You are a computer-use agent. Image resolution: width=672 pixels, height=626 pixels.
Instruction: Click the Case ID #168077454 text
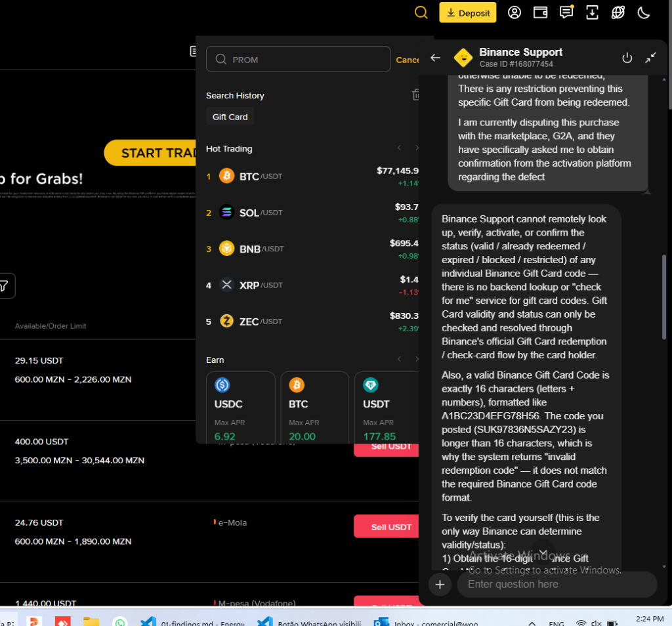pos(516,64)
